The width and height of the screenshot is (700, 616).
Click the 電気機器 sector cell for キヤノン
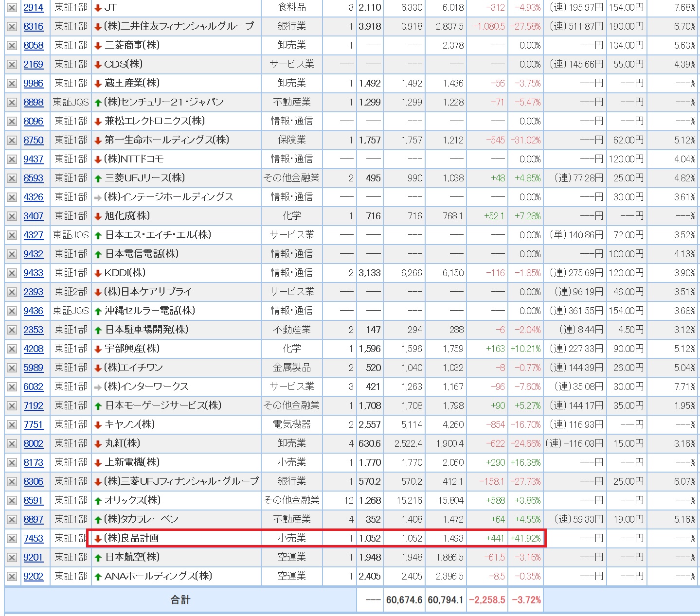[292, 424]
